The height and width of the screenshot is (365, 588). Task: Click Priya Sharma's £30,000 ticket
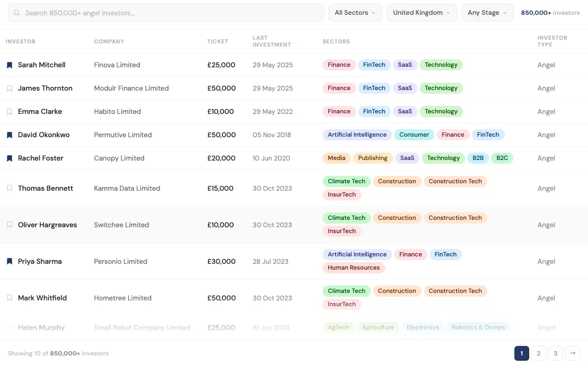221,261
